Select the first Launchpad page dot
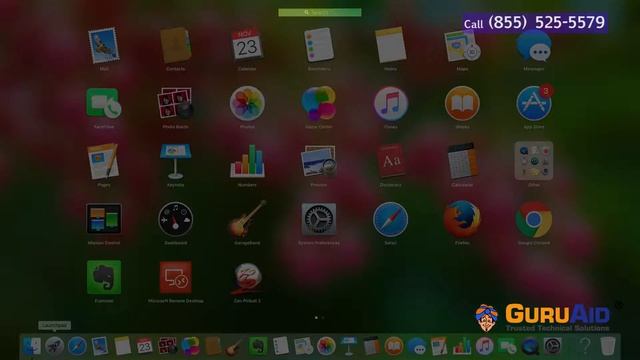The height and width of the screenshot is (360, 640). (x=316, y=318)
